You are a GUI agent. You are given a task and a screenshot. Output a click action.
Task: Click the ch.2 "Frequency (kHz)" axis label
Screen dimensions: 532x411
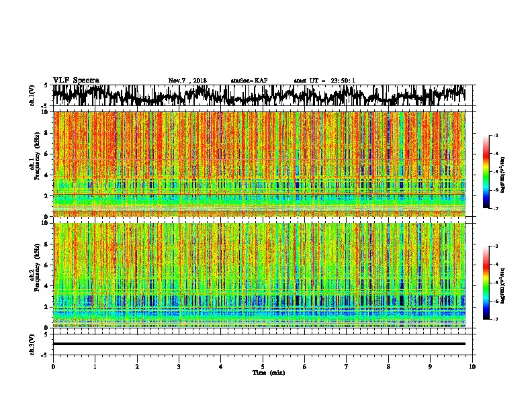tap(37, 267)
